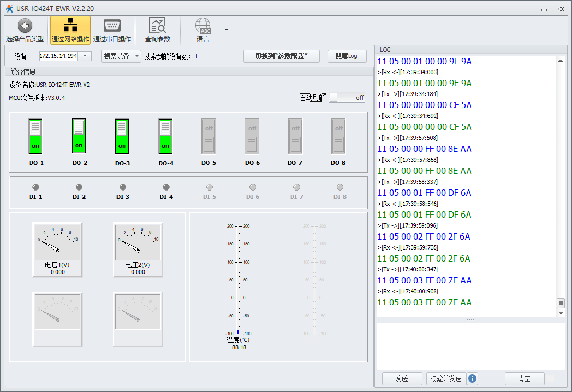Click the search device button
572x392 pixels.
pyautogui.click(x=117, y=56)
